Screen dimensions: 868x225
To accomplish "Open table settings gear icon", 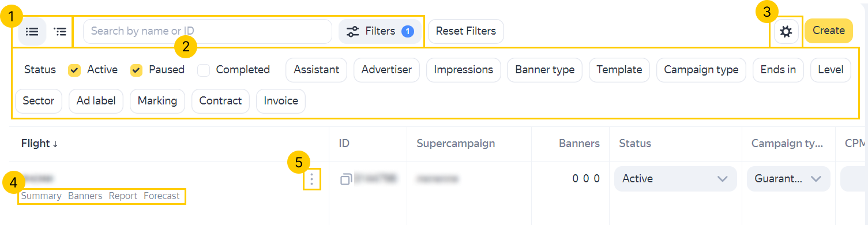I will point(786,31).
